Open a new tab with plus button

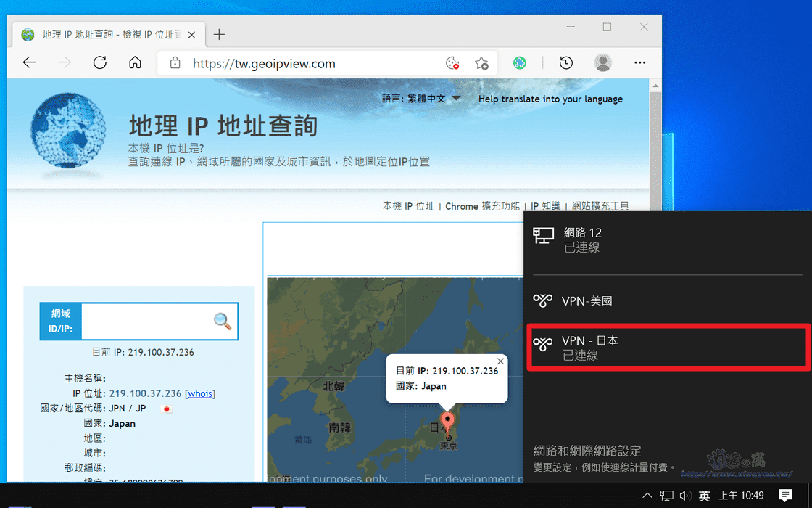pyautogui.click(x=219, y=35)
